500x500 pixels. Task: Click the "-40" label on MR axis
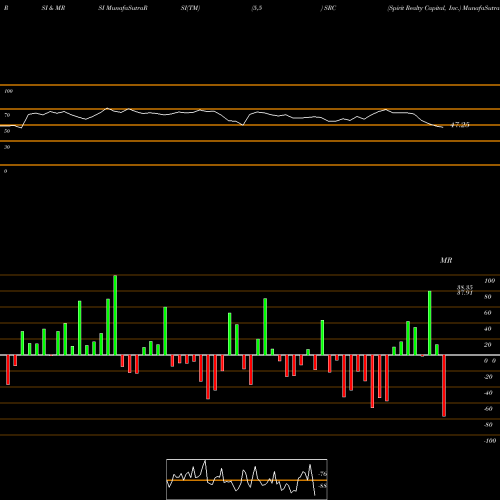point(488,393)
